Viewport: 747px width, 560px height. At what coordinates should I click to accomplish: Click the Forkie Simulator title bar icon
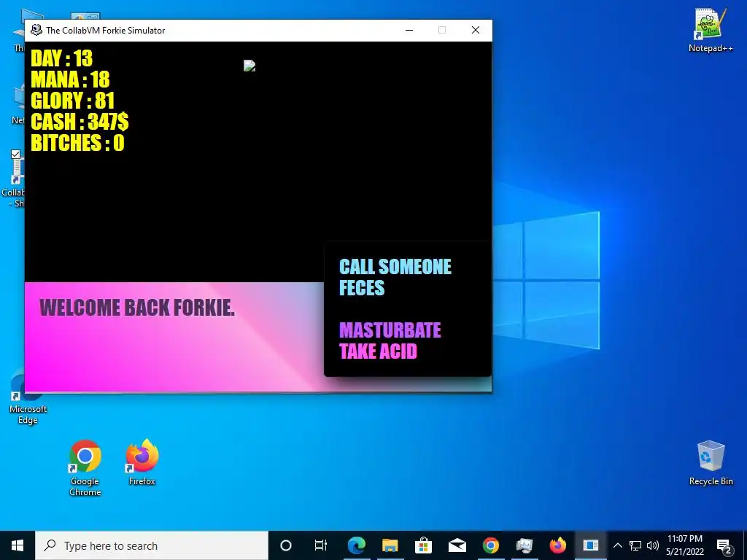tap(36, 30)
